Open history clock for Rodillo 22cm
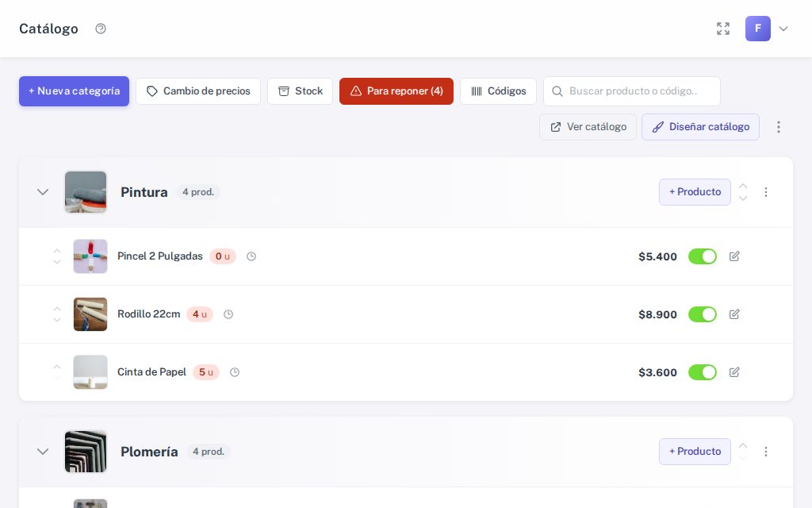Viewport: 812px width, 508px height. [228, 314]
